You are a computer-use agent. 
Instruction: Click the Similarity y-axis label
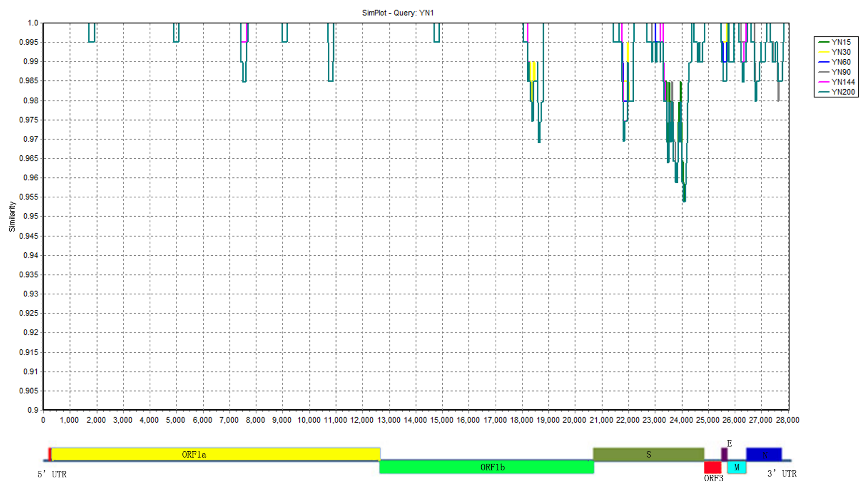12,217
